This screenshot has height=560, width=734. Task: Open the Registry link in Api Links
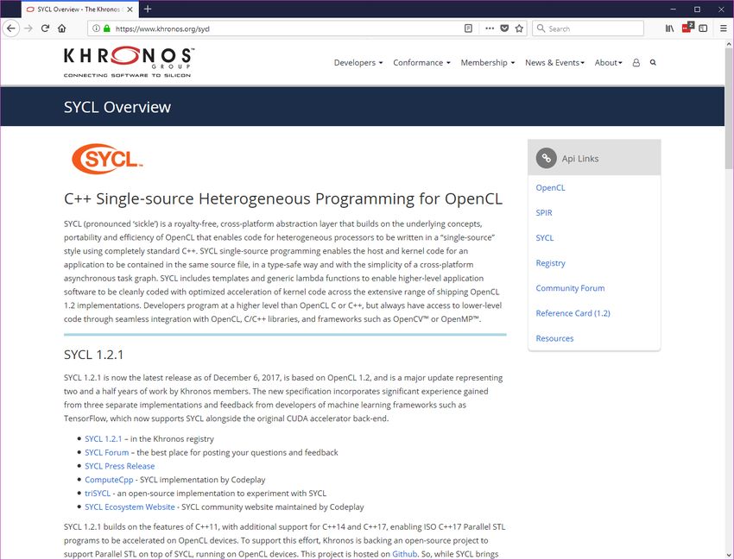tap(551, 263)
